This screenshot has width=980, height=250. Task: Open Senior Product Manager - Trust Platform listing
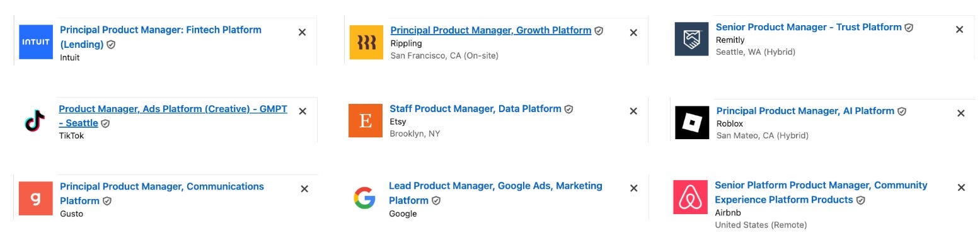(x=809, y=27)
